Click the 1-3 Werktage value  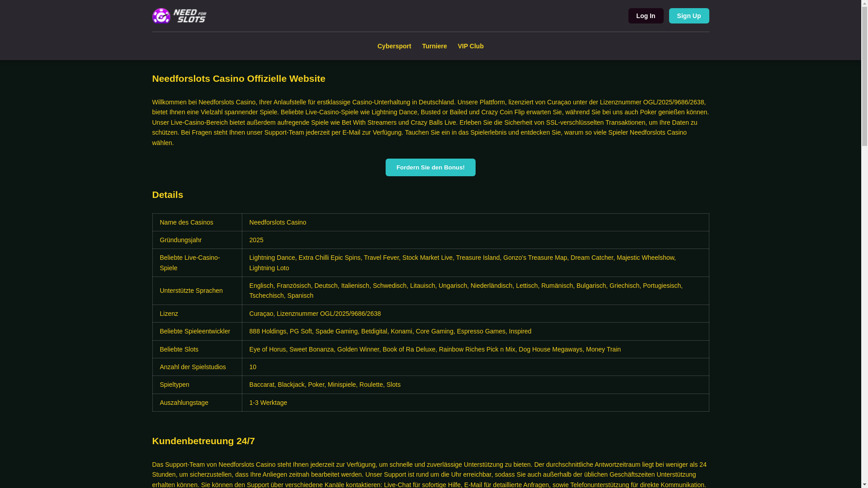pyautogui.click(x=475, y=403)
